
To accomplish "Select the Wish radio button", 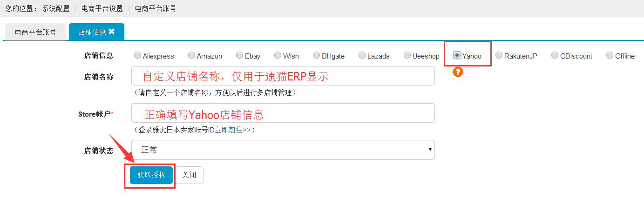I will pos(278,55).
